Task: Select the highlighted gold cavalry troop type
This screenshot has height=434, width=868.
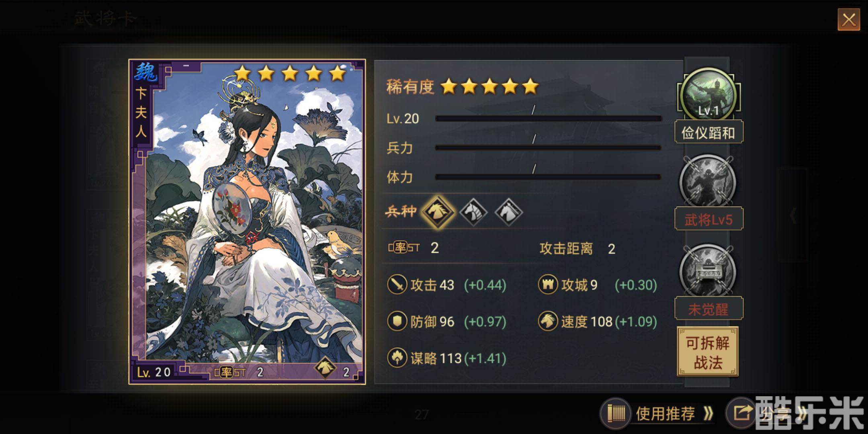Action: [438, 211]
